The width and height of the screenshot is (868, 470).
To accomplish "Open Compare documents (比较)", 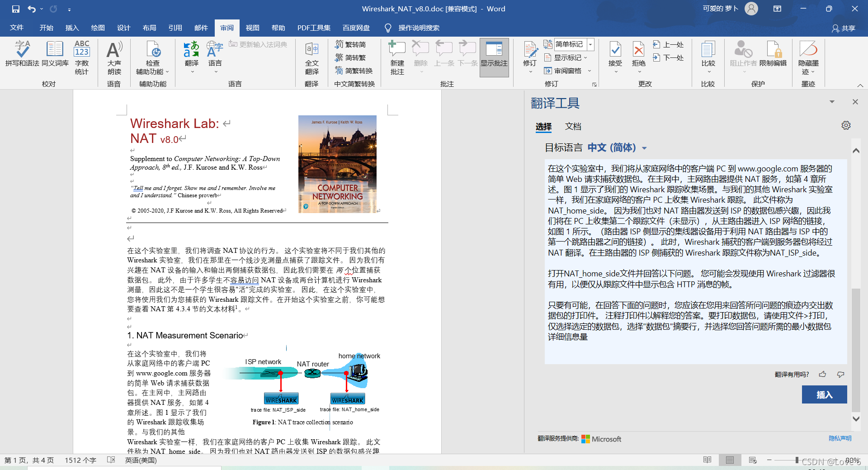I will pos(708,58).
